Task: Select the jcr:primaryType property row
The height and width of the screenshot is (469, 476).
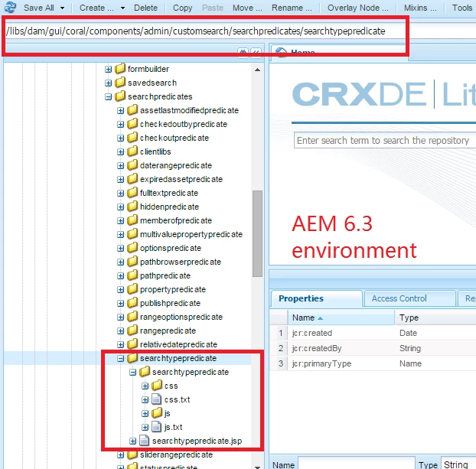Action: coord(373,363)
